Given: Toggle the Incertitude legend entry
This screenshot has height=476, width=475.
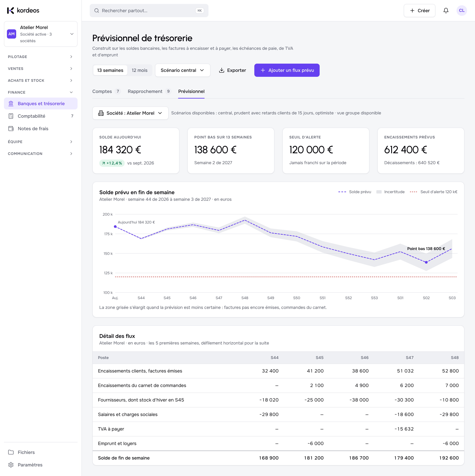Looking at the screenshot, I should tap(390, 192).
